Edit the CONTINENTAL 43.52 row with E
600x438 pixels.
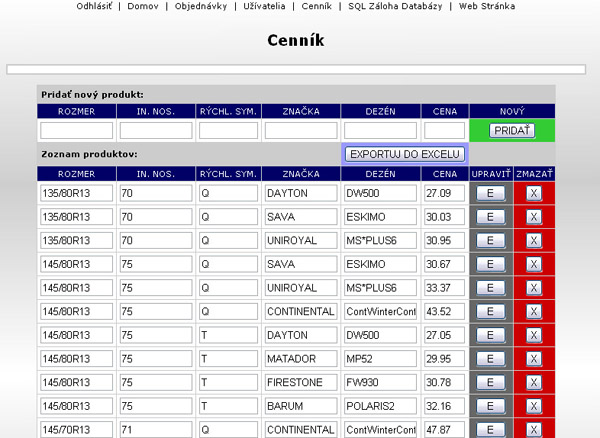coord(490,311)
